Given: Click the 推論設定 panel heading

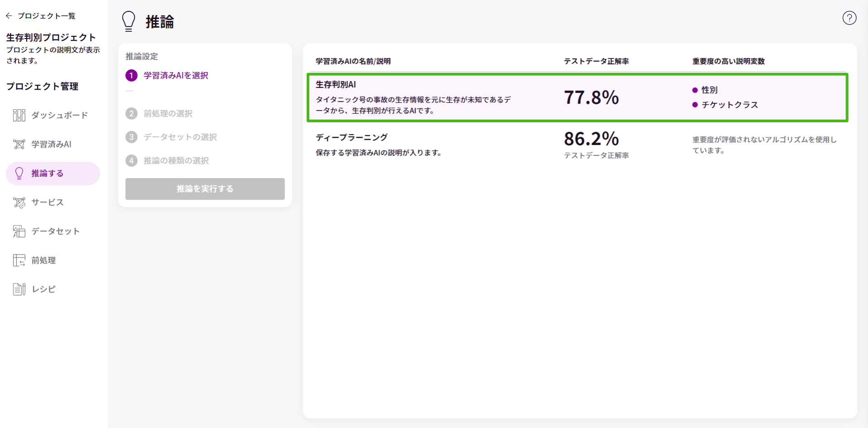Looking at the screenshot, I should coord(142,57).
